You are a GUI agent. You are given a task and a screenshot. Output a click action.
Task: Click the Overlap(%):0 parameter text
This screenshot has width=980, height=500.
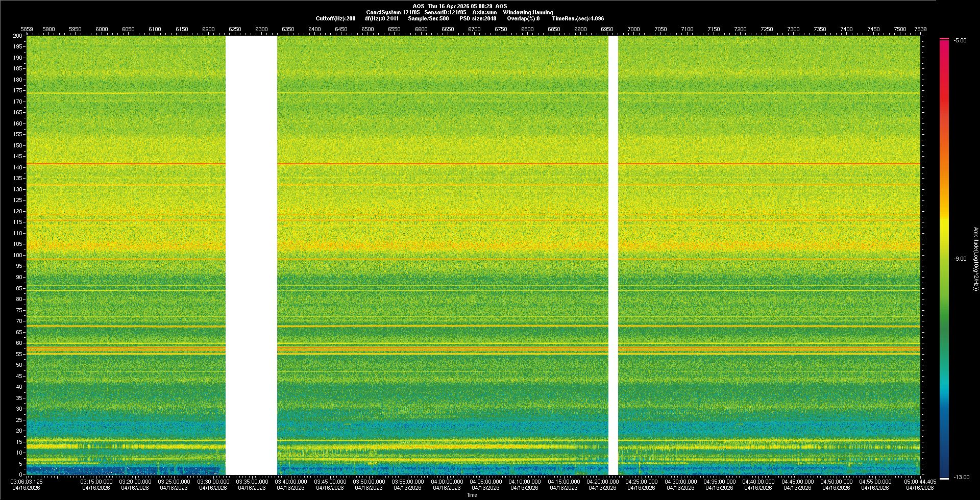coord(523,18)
